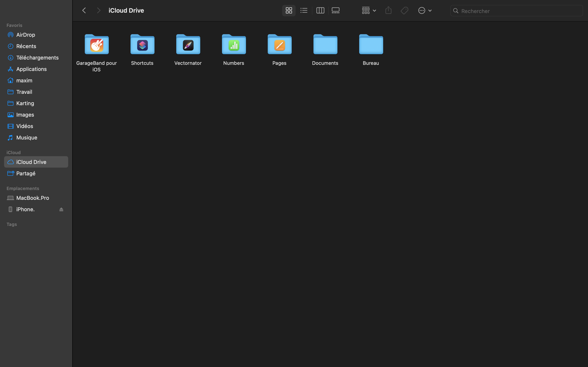Go forward with the right chevron
This screenshot has height=367, width=588.
98,10
